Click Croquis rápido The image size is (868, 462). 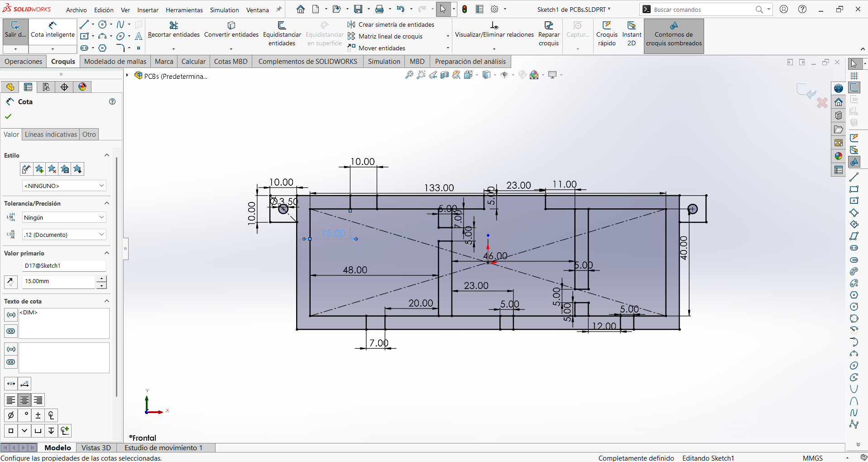607,34
